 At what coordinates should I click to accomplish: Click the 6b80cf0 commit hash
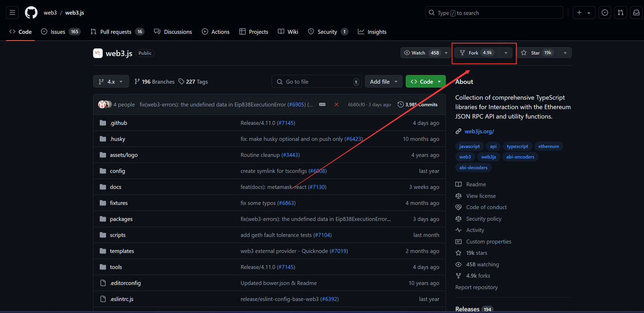357,105
